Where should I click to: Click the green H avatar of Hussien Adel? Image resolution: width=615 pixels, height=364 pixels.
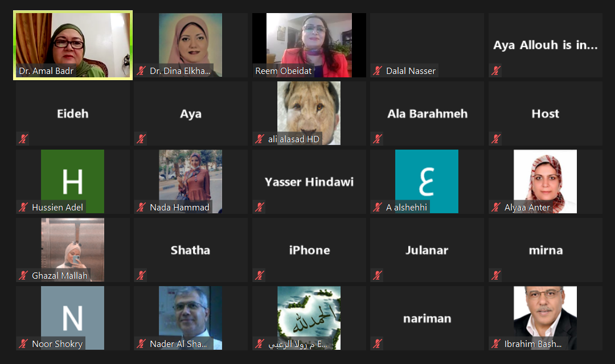pos(72,181)
